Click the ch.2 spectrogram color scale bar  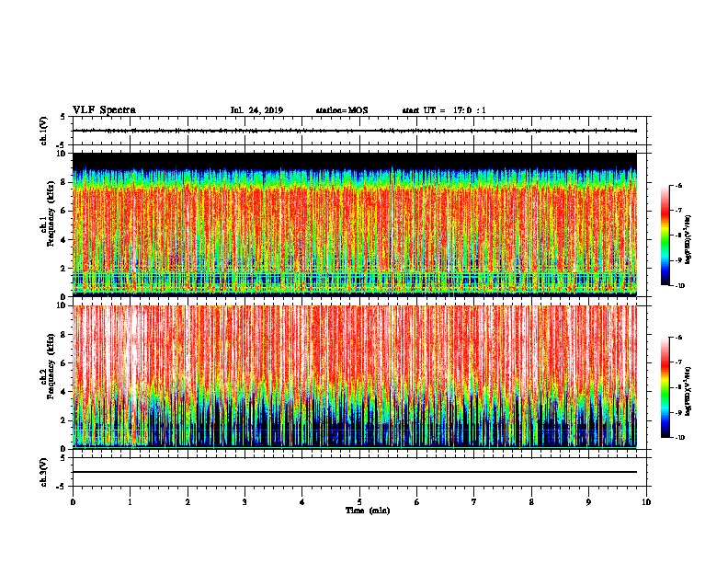[665, 387]
